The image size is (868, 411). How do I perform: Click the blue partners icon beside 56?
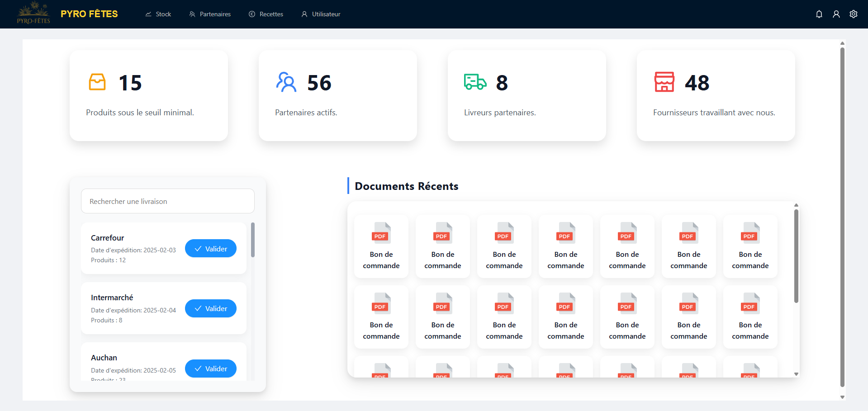(x=286, y=82)
